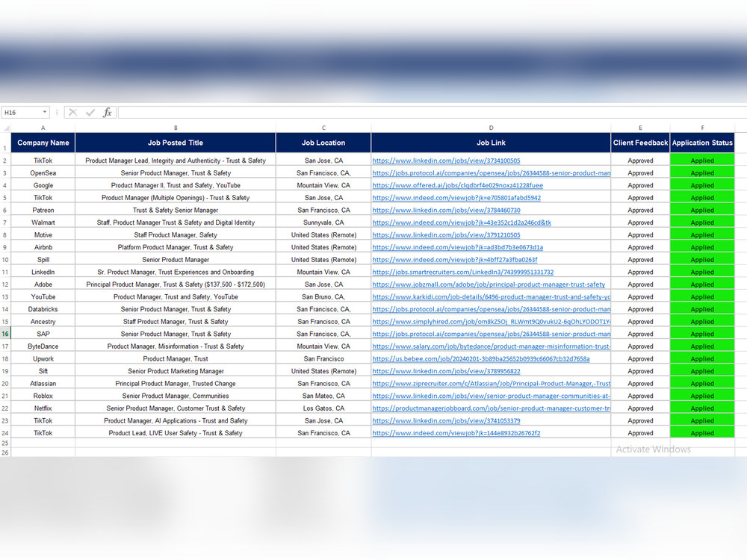Open the simplyhired Ancestry job link

pos(492,322)
